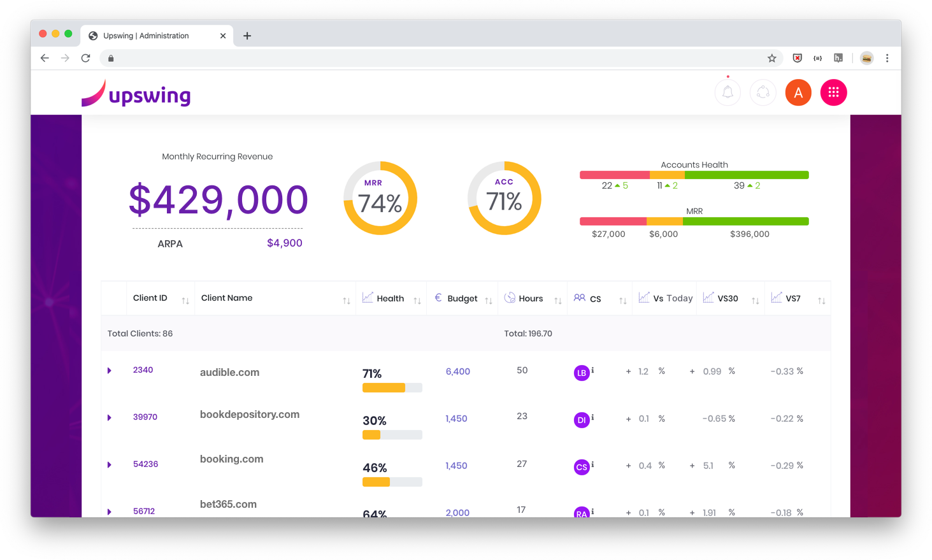Open Chrome's three-dot menu
The image size is (932, 560).
887,58
